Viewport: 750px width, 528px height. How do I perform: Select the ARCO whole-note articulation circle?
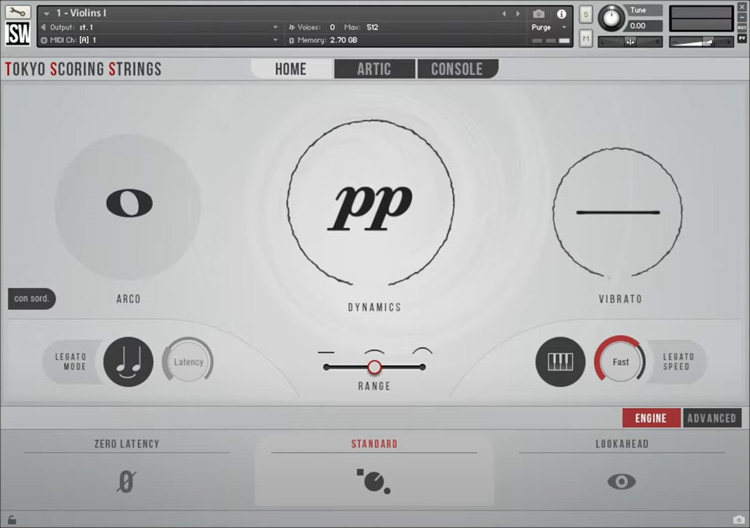tap(128, 207)
